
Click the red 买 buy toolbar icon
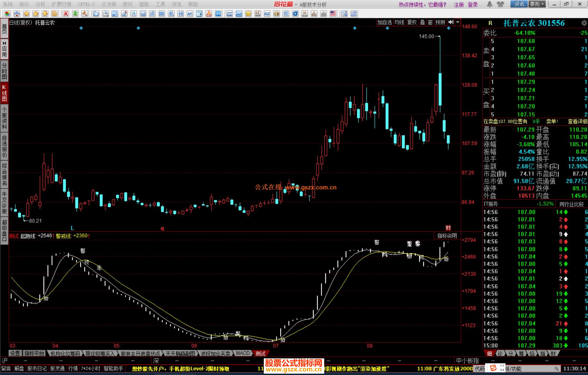click(x=66, y=14)
